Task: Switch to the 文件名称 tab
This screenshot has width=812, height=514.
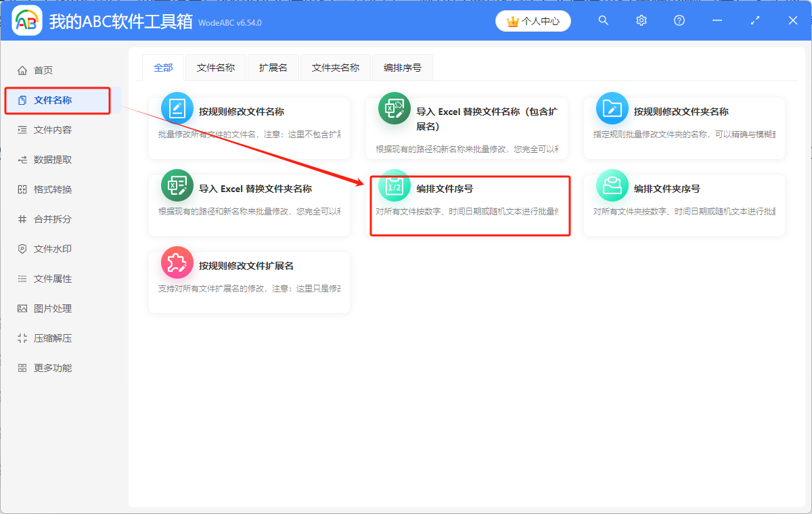Action: pyautogui.click(x=216, y=68)
